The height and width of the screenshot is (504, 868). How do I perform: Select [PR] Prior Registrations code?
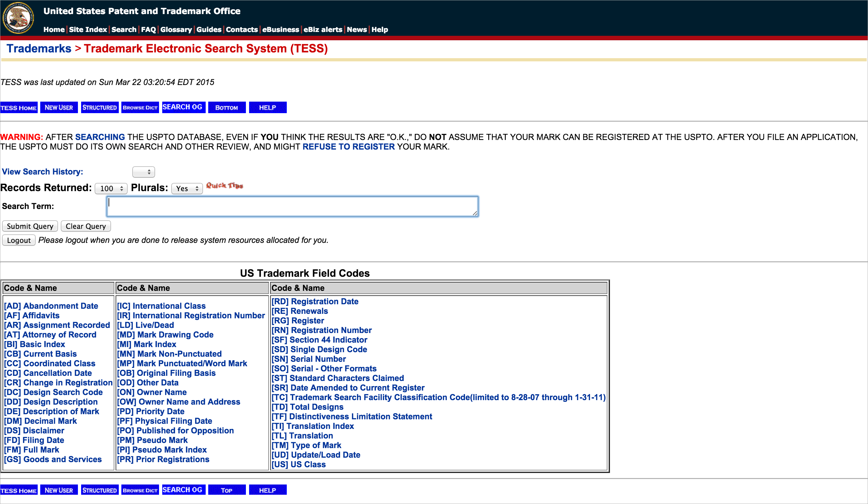[x=163, y=460]
